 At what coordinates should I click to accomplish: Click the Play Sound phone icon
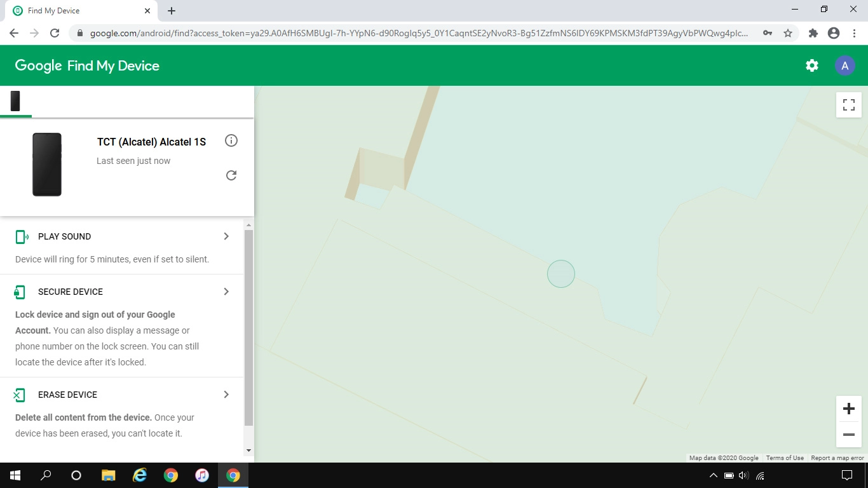[22, 237]
